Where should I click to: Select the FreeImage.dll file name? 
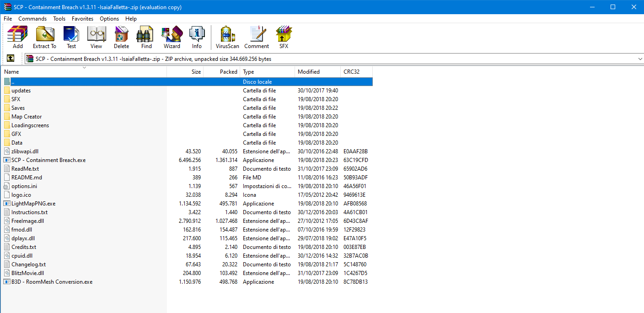click(x=27, y=221)
